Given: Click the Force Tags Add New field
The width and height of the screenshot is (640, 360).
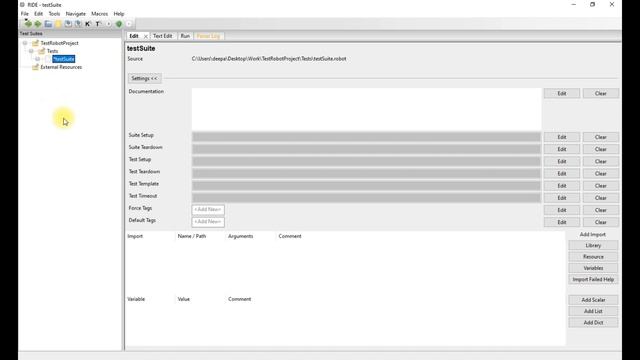Looking at the screenshot, I should (208, 209).
